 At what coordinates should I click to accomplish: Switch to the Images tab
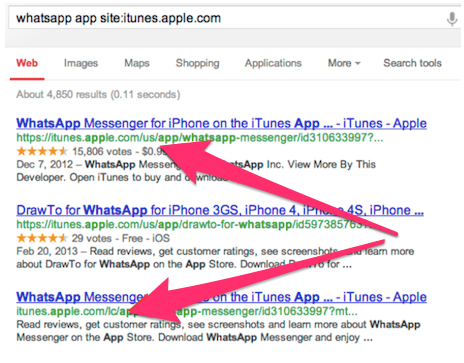(81, 63)
